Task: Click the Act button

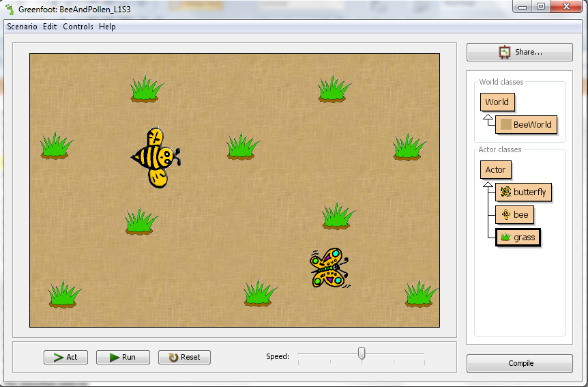Action: [65, 358]
